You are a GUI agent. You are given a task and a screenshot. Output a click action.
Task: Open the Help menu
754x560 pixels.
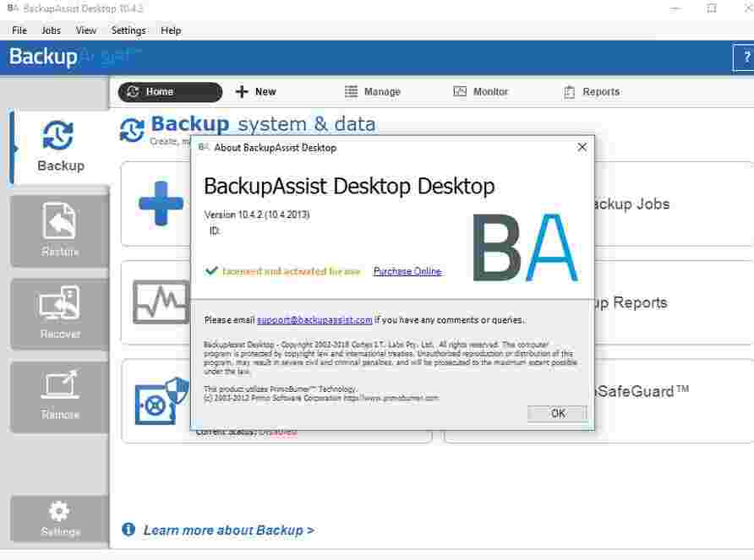(171, 30)
